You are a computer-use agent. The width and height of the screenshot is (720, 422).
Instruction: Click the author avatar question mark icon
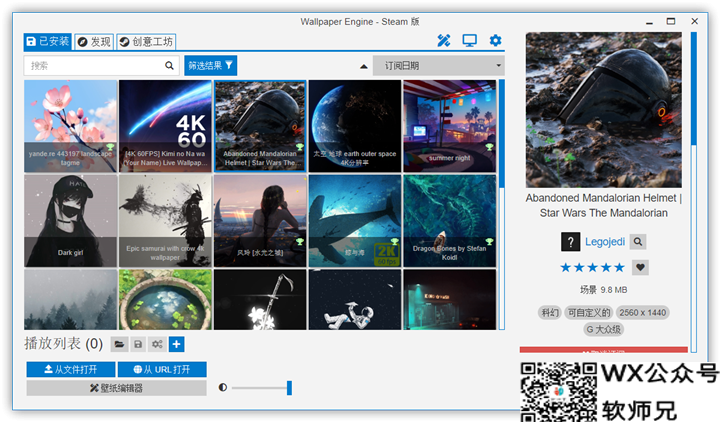(570, 242)
